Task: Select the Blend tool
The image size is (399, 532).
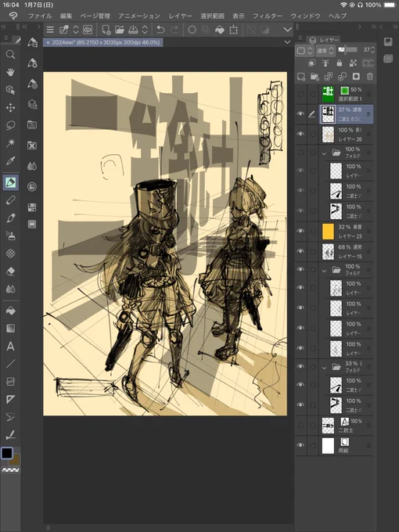Action: (x=10, y=289)
